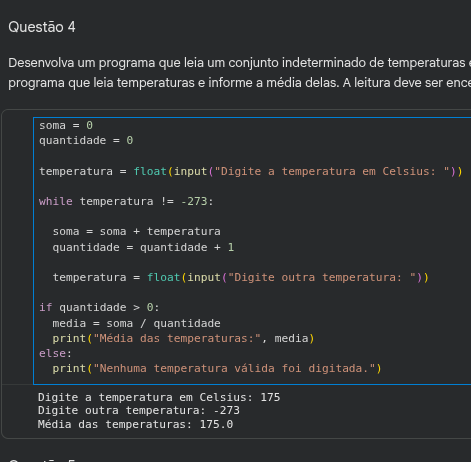Click the code line 'soma = 0'
Image resolution: width=471 pixels, height=462 pixels.
[66, 125]
